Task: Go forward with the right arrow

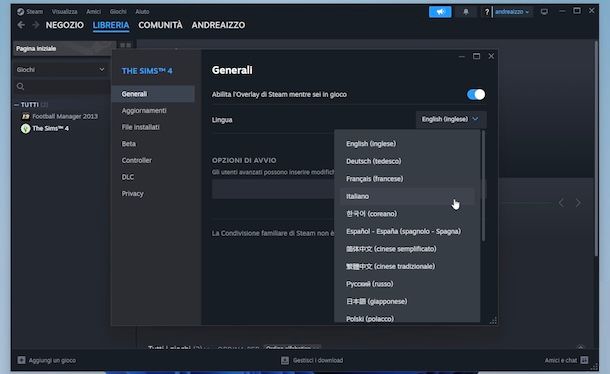Action: [x=35, y=25]
